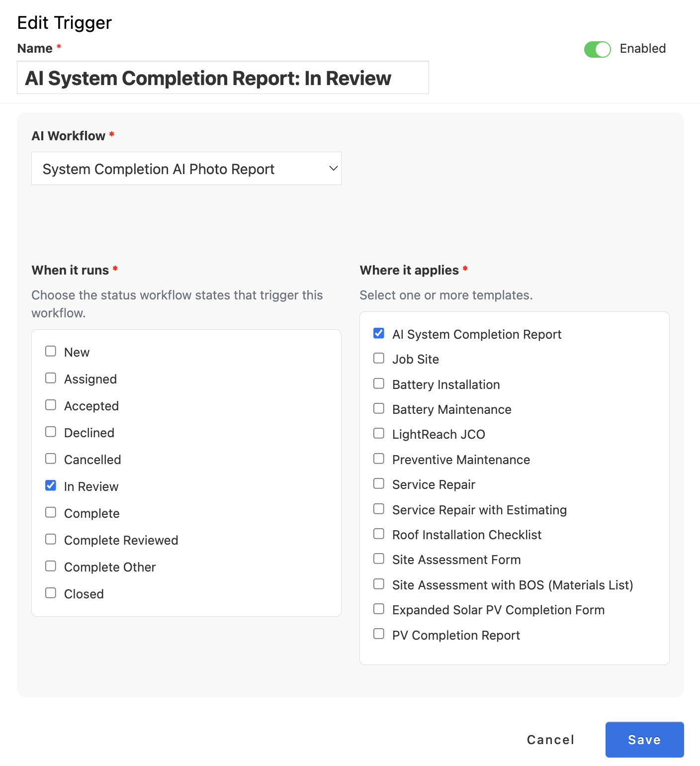The image size is (700, 766).
Task: Tick the Cancelled status checkbox
Action: [x=51, y=459]
